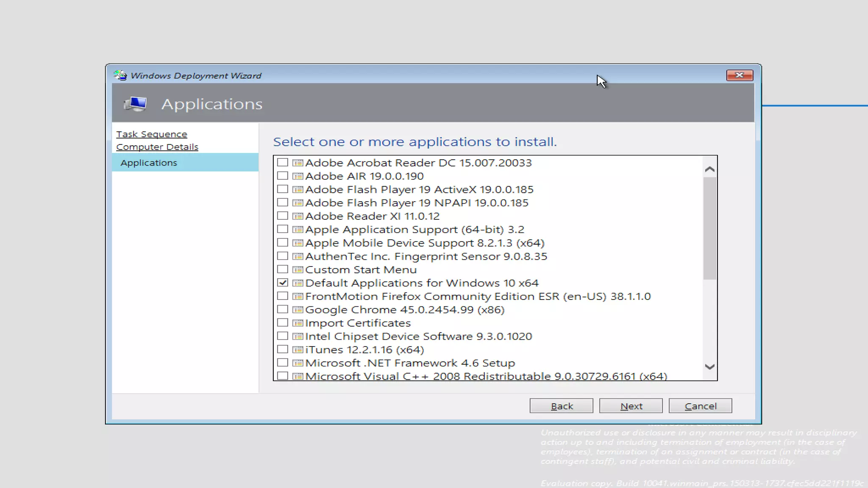Check Apple Application Support (64-bit) 3.2
Viewport: 868px width, 488px height.
(x=283, y=229)
